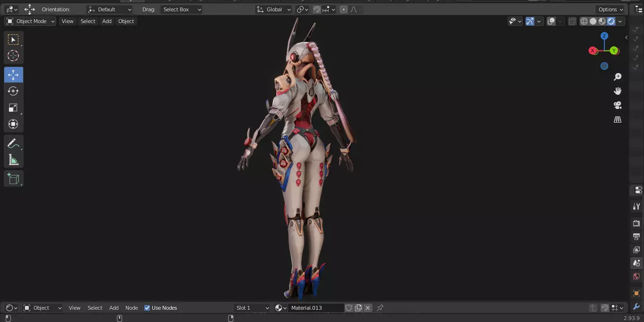This screenshot has height=322, width=644.
Task: Toggle fake user shield for Material.013
Action: [x=349, y=308]
